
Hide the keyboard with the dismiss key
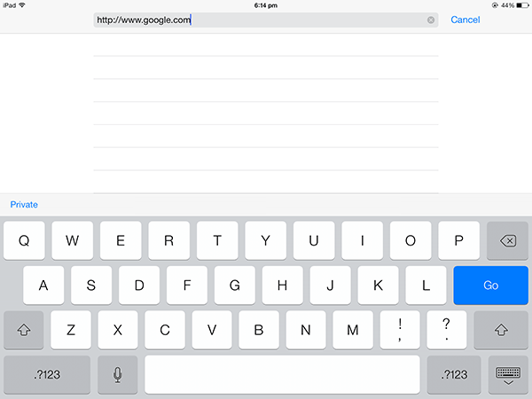[x=508, y=374]
